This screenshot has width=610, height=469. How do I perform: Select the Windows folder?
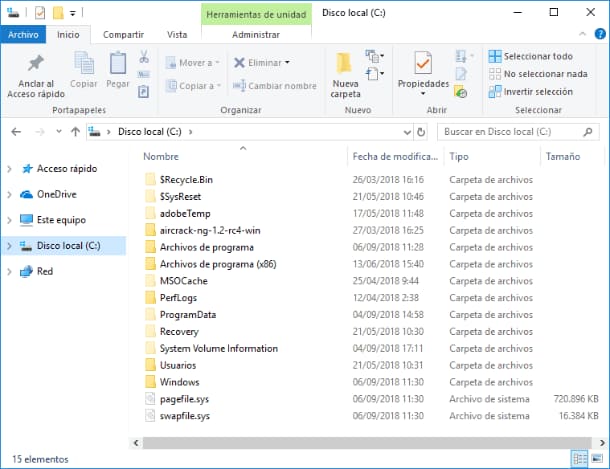pyautogui.click(x=179, y=382)
